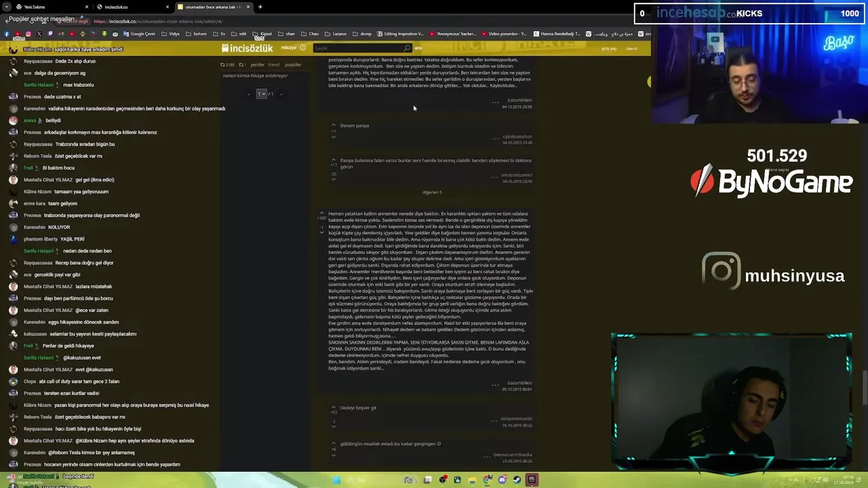
Task: Open the chan bookmarks folder
Action: point(287,34)
